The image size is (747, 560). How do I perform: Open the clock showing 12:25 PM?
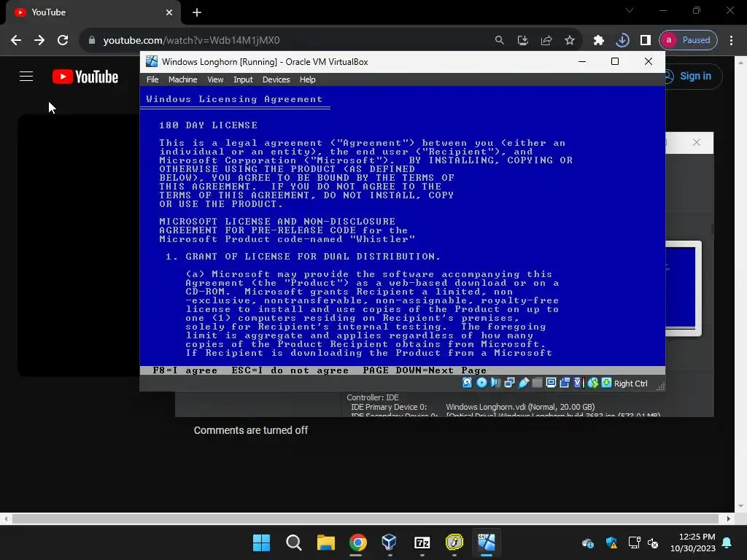coord(693,542)
